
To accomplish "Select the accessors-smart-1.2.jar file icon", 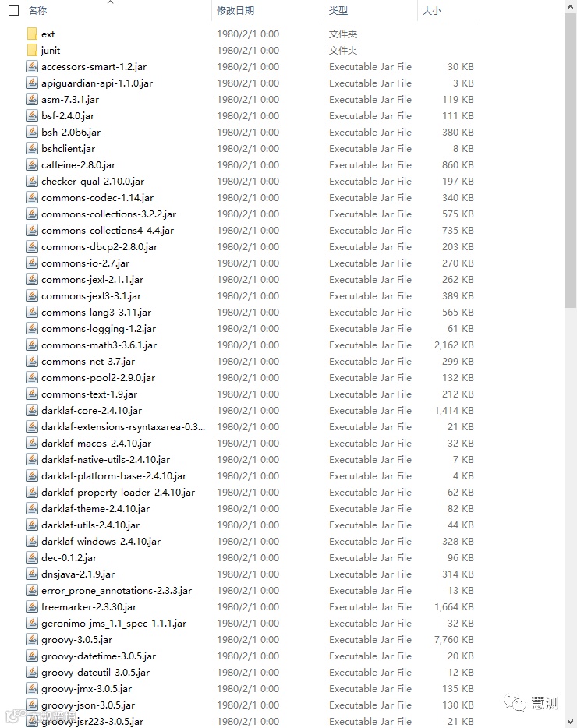I will (x=32, y=67).
